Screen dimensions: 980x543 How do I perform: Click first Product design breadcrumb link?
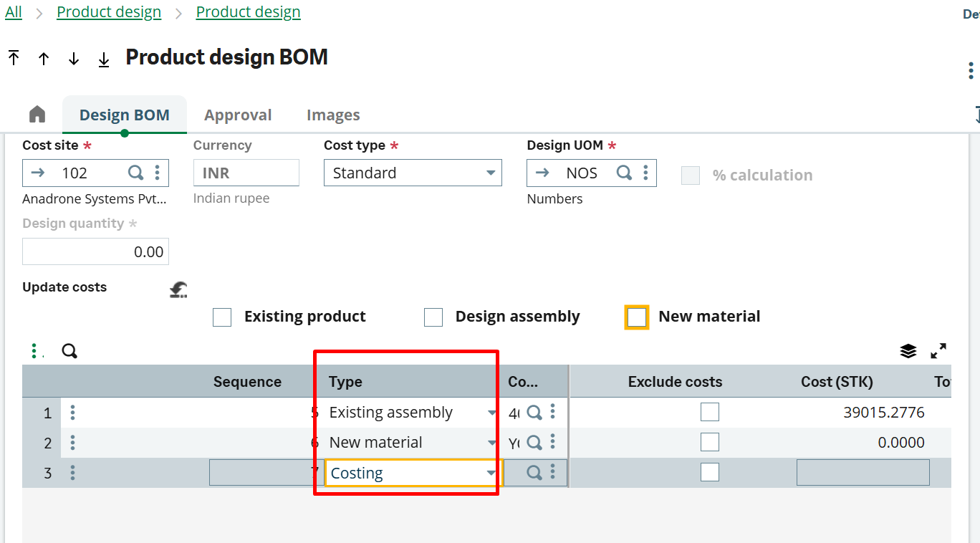pos(109,12)
